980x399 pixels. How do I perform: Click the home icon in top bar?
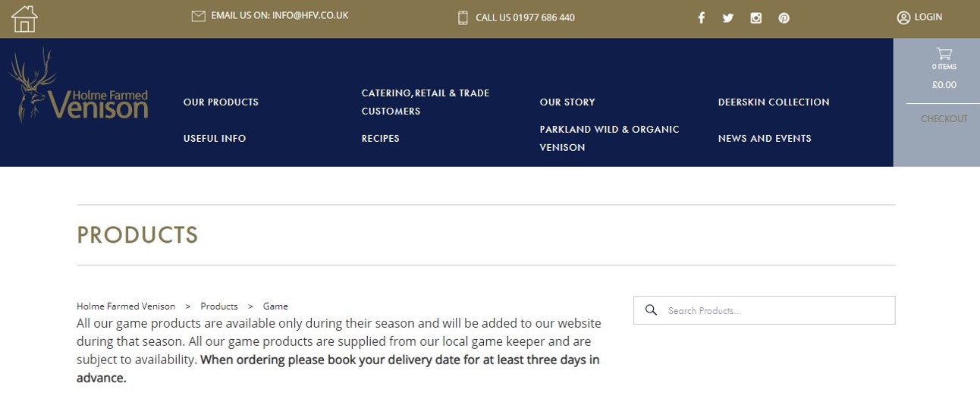pos(24,19)
